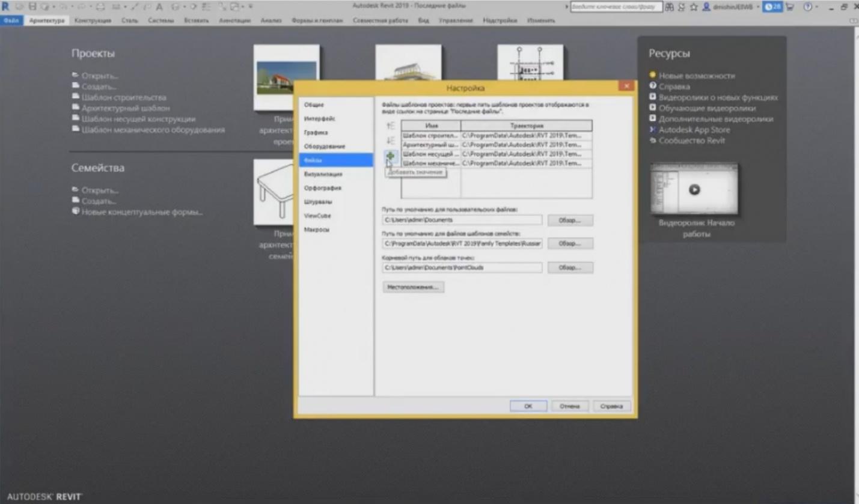Image resolution: width=859 pixels, height=504 pixels.
Task: Click the keyword search box in title bar
Action: [616, 7]
